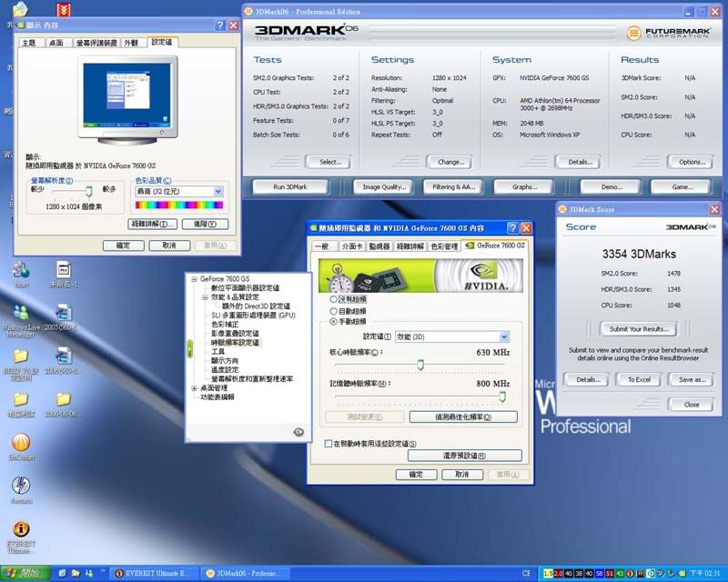Select 額外的 Direct3D 設定值 in the tree
The image size is (728, 582).
pyautogui.click(x=256, y=306)
